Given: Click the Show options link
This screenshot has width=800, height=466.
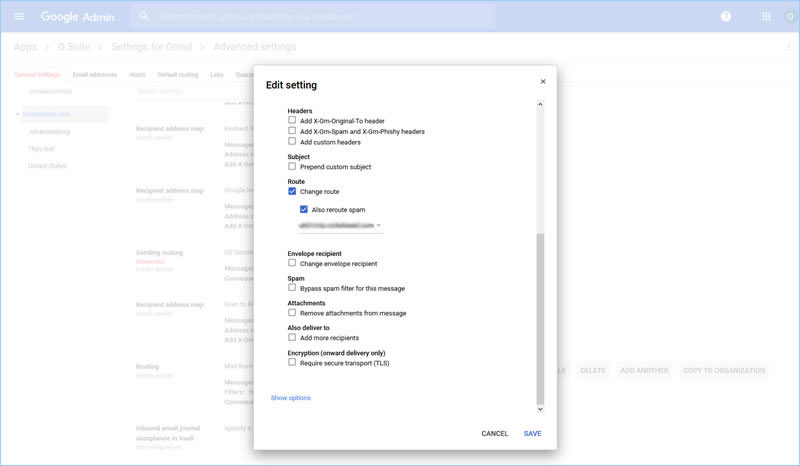Looking at the screenshot, I should click(290, 398).
